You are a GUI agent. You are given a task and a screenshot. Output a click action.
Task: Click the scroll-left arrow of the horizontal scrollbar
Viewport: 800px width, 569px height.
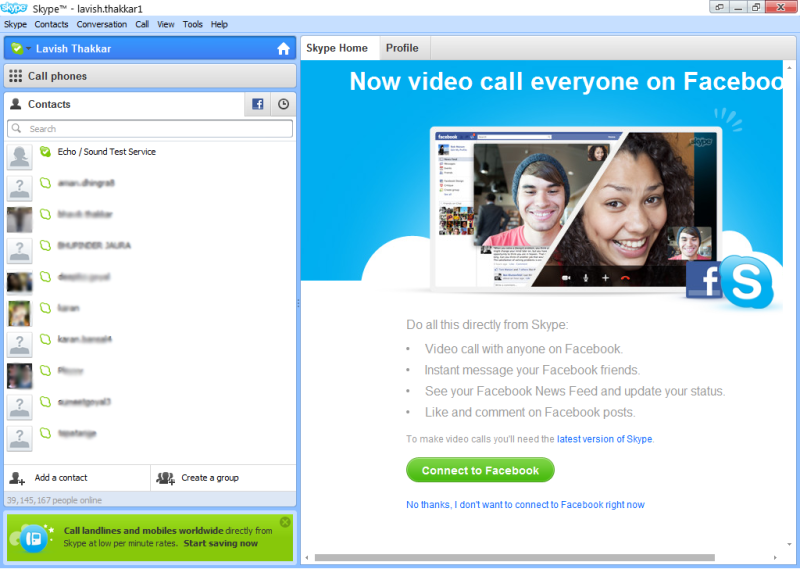307,558
